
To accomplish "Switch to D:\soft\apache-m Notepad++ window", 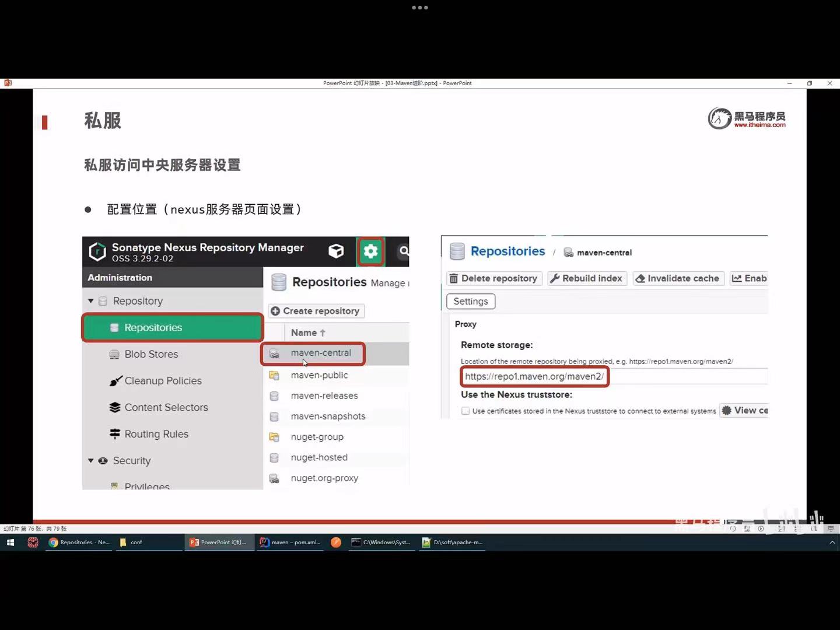I will [452, 542].
